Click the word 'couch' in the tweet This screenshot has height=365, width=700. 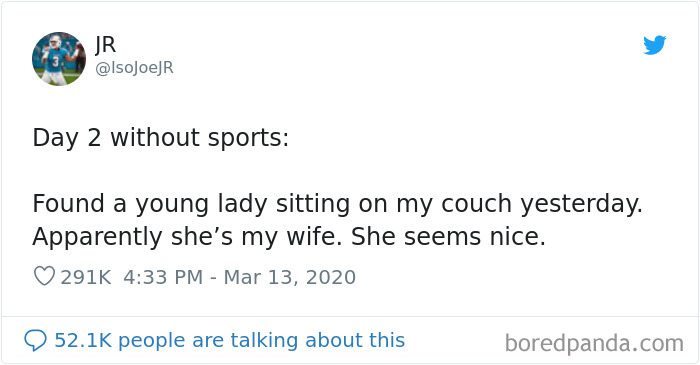(x=476, y=203)
